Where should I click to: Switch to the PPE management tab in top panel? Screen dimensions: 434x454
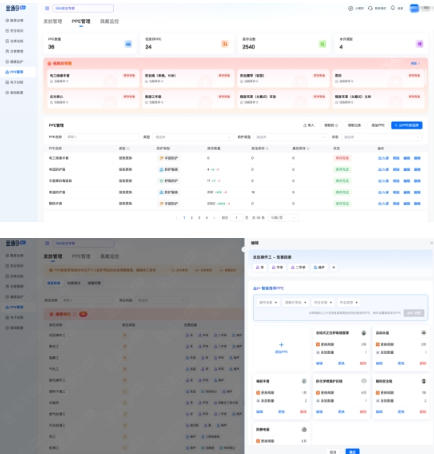point(81,21)
